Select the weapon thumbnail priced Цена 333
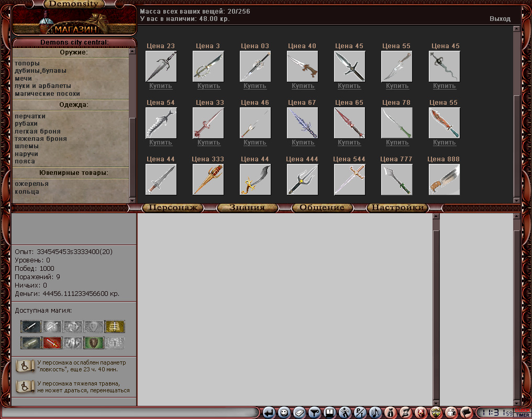This screenshot has width=532, height=419. (x=208, y=180)
